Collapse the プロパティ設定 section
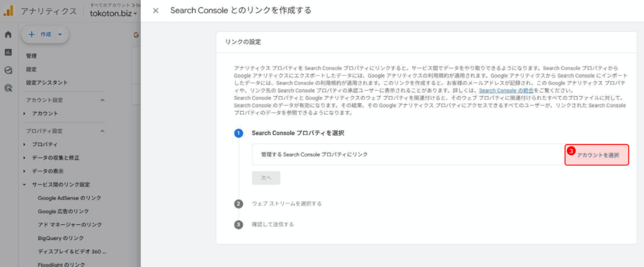 pos(102,131)
